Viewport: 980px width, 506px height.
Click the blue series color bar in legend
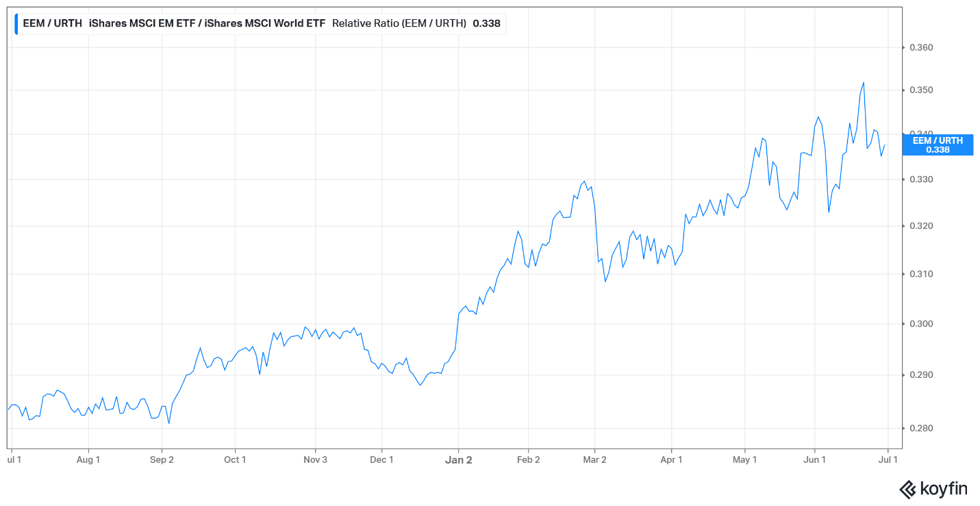coord(16,23)
